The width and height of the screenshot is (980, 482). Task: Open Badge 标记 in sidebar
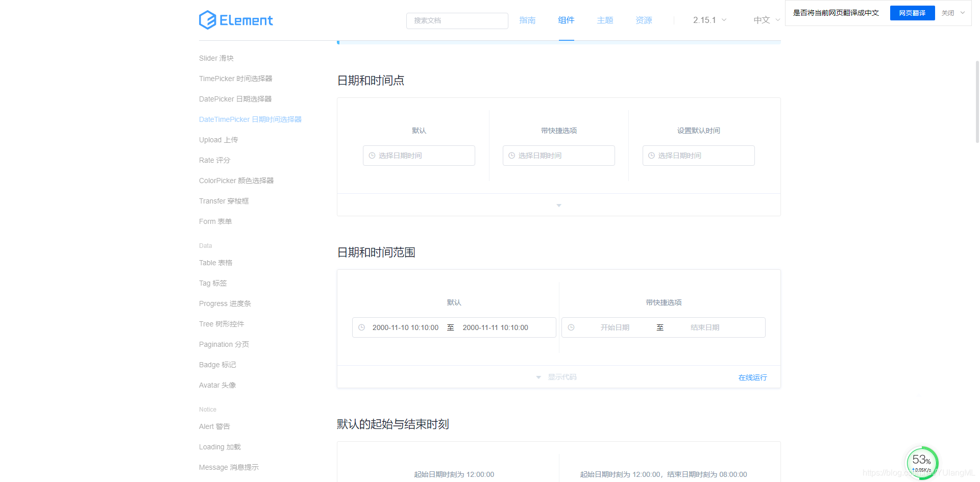(217, 365)
